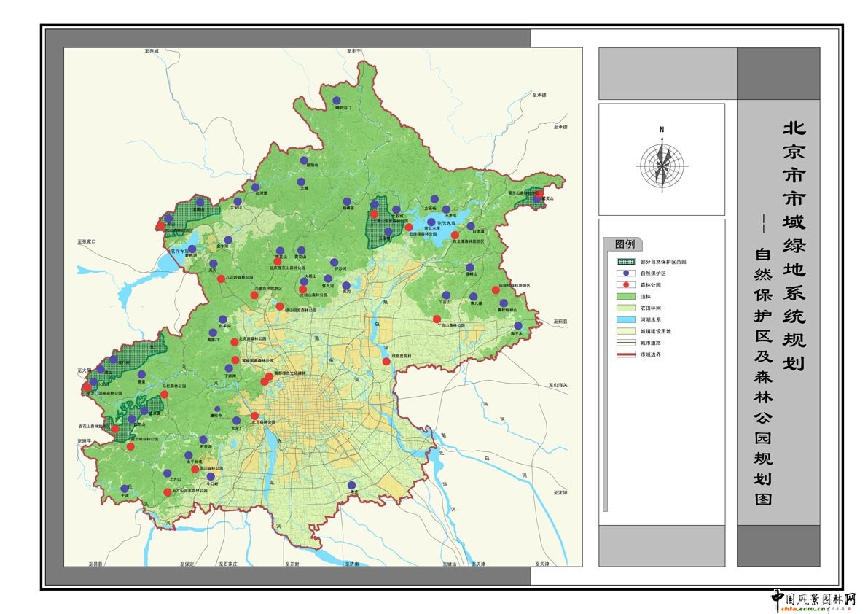Click red 八达岭森林公园 forest park marker

(x=221, y=279)
